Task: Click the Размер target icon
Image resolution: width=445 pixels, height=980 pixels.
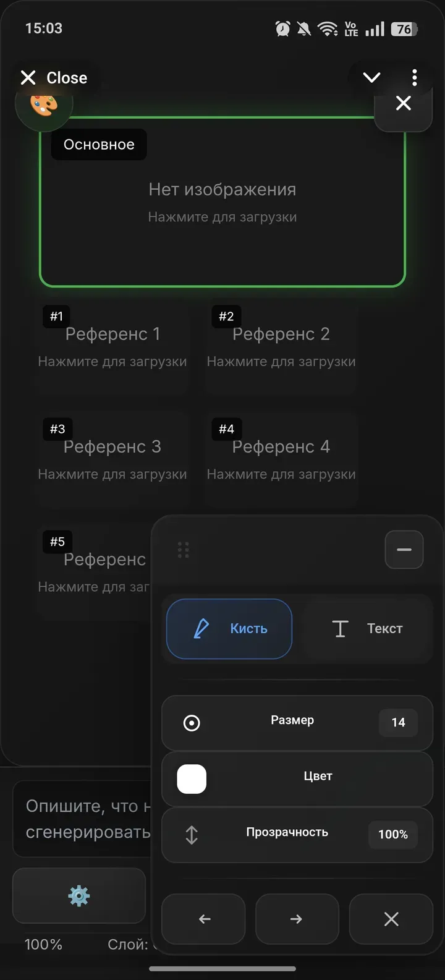Action: pos(192,722)
